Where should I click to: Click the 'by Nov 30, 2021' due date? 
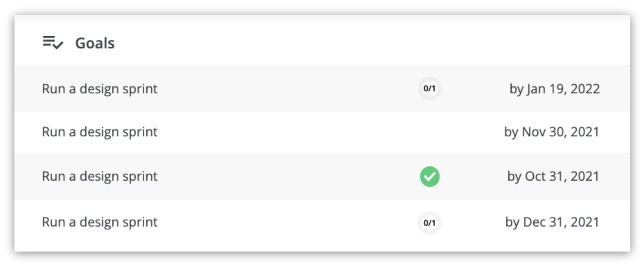click(x=552, y=132)
